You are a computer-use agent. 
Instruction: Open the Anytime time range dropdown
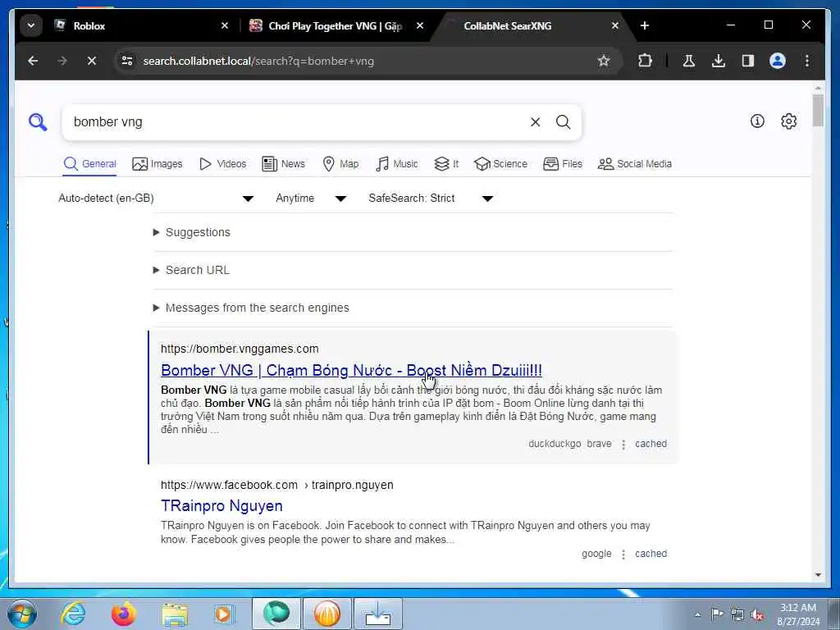click(311, 199)
